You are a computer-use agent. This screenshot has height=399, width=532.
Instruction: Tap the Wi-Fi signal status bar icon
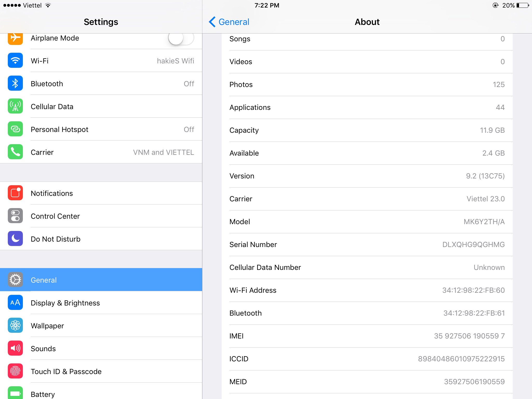click(x=48, y=5)
